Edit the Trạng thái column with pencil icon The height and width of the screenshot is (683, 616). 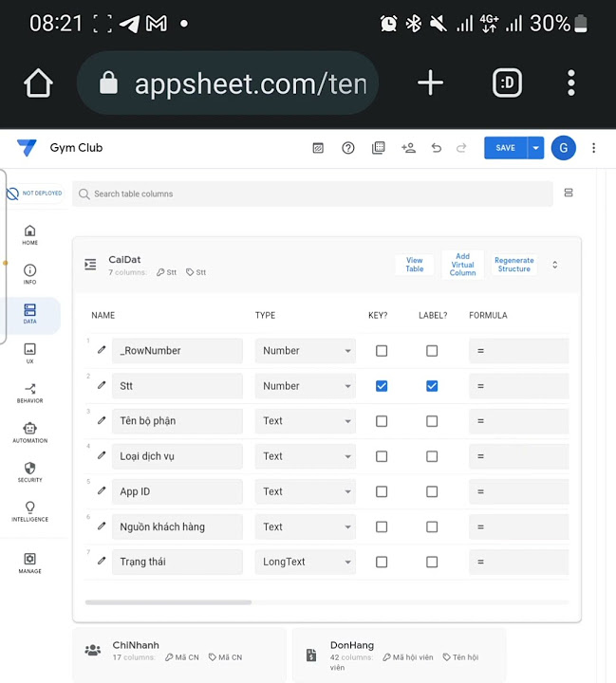point(102,562)
